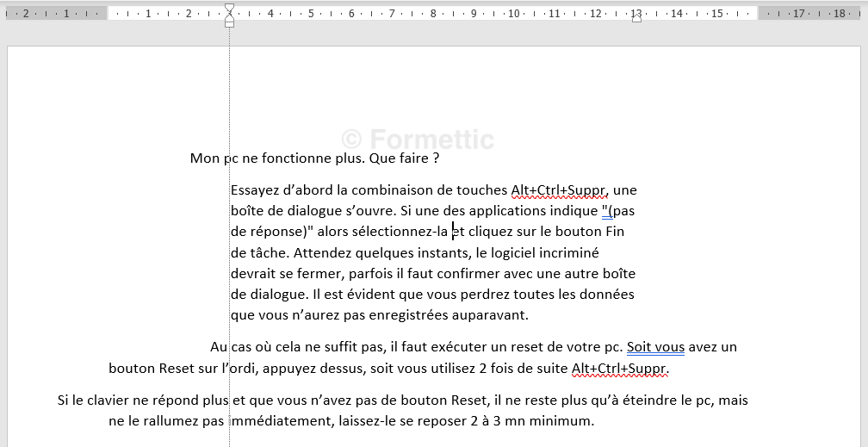Click the word "données"
Screen dimensions: 868x447
(x=605, y=295)
